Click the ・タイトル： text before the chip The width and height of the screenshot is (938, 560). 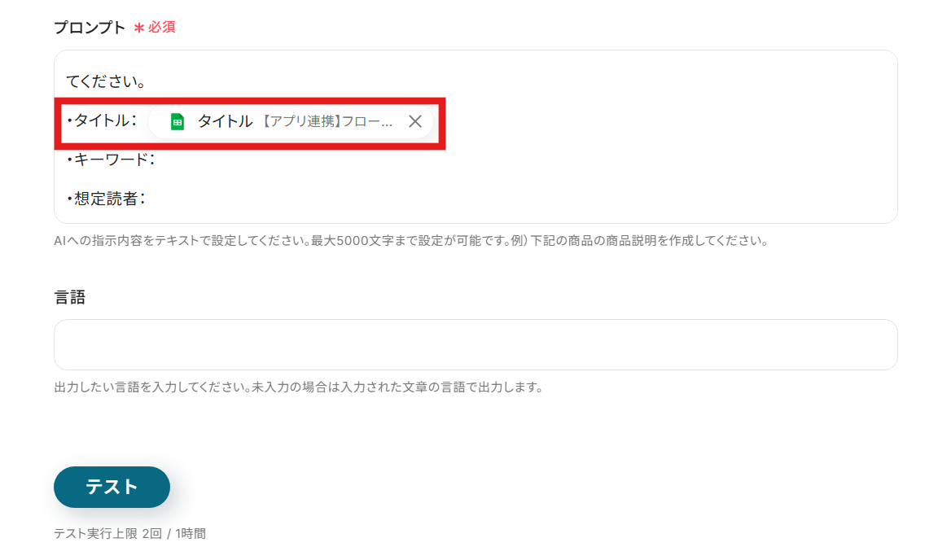102,120
